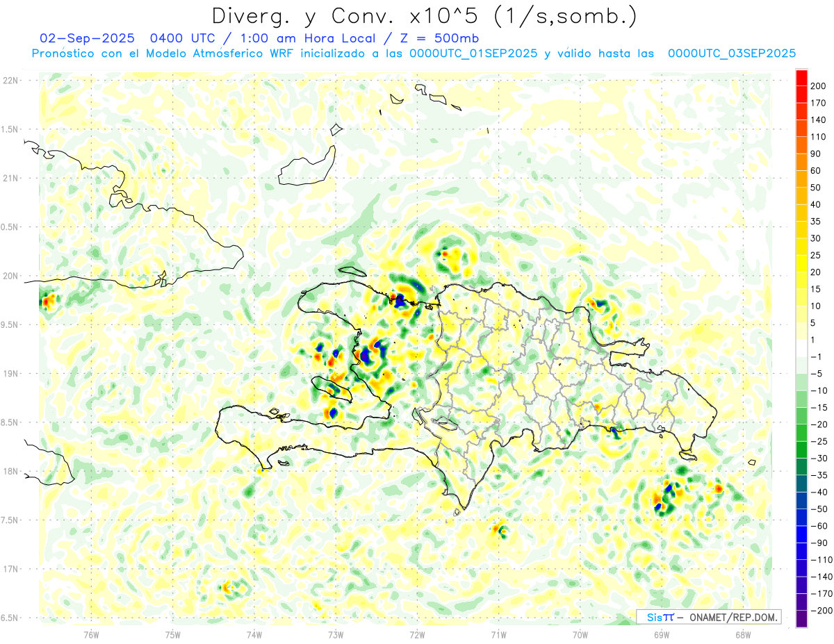This screenshot has width=834, height=644.
Task: Click the positive '170' colorbar value
Action: click(818, 103)
